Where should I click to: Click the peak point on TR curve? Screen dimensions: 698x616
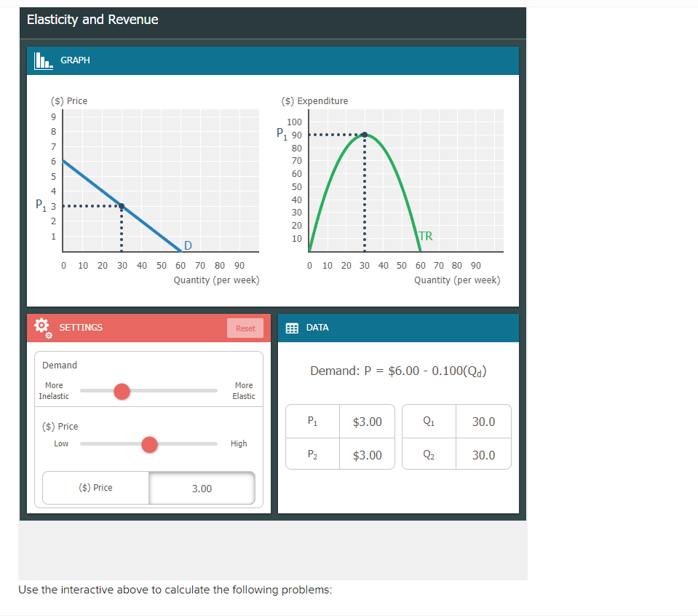(x=364, y=135)
